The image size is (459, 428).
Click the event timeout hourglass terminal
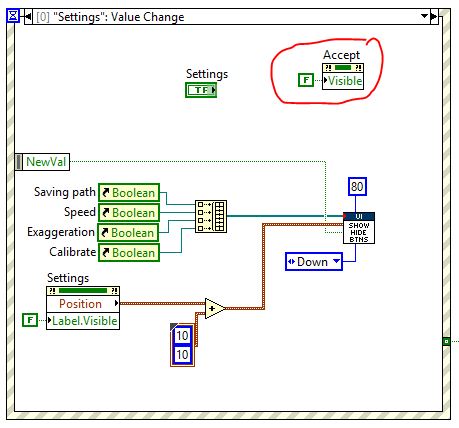coord(13,16)
